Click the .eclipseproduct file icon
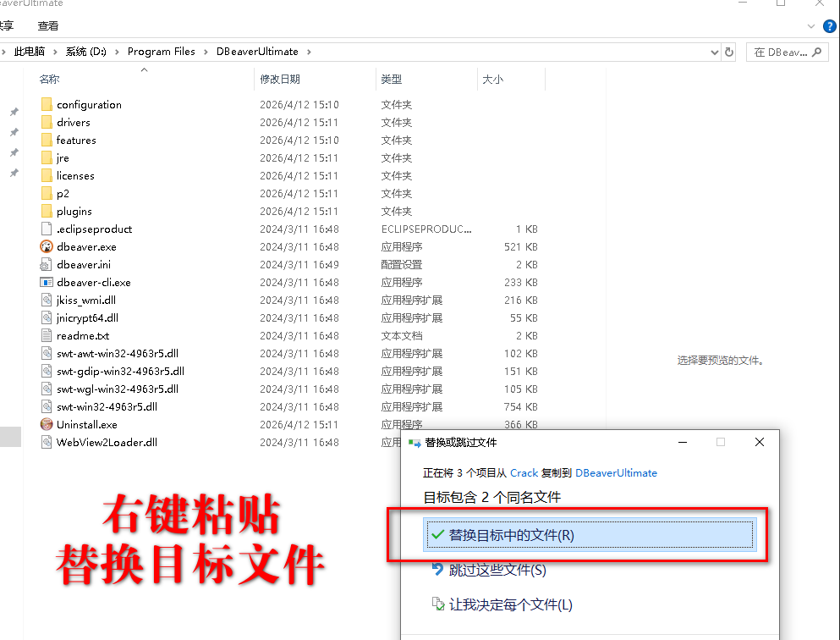The height and width of the screenshot is (640, 840). pyautogui.click(x=47, y=229)
